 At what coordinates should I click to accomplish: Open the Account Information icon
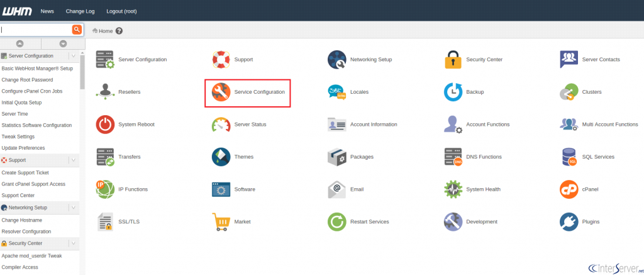coord(337,125)
